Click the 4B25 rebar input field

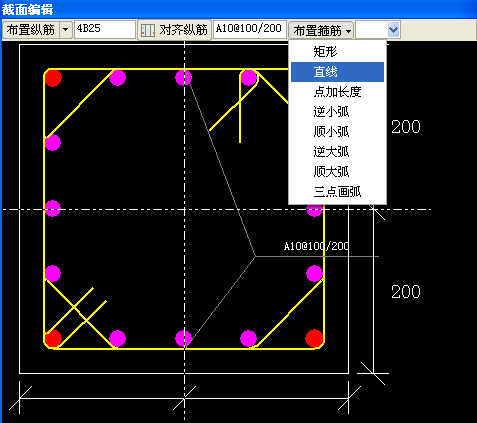coord(105,29)
